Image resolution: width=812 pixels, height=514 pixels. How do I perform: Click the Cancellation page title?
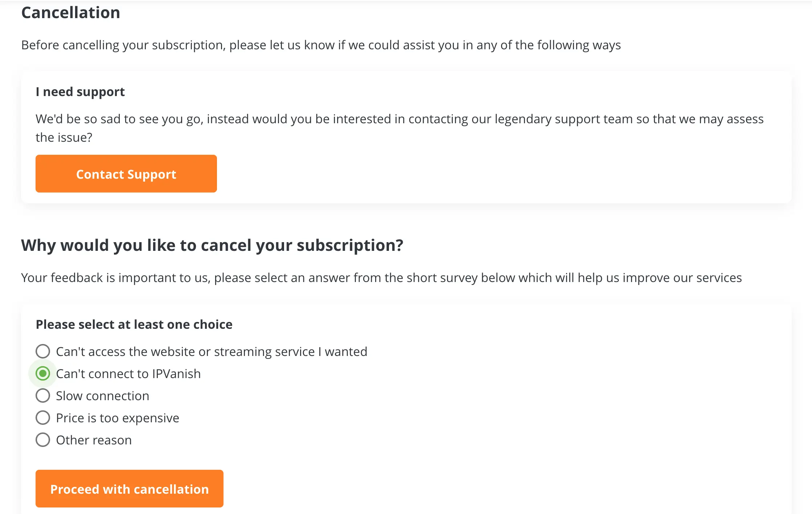(71, 12)
